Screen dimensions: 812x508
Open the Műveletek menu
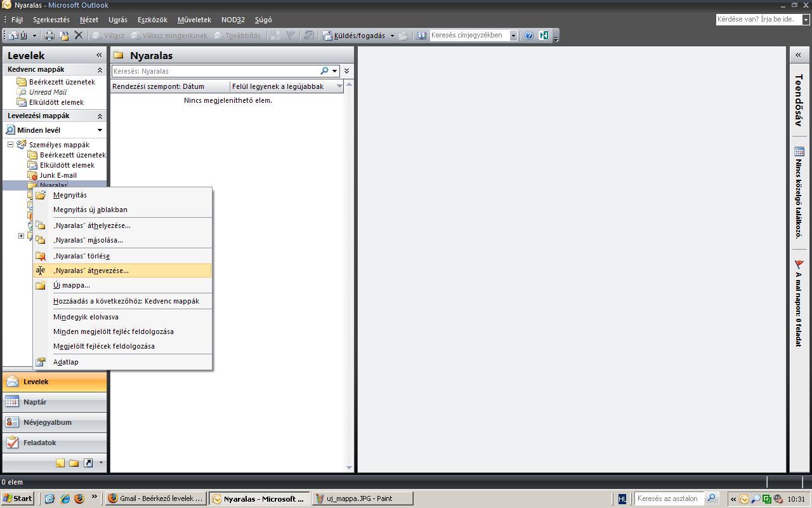pos(194,20)
